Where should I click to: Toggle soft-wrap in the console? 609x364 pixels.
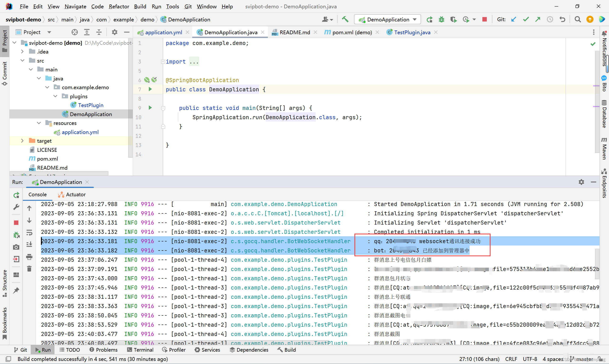click(29, 232)
